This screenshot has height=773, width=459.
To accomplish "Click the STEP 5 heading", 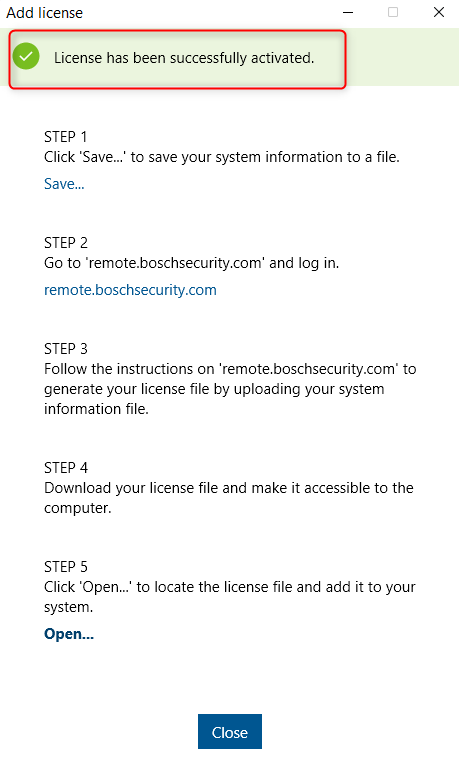I will coord(66,566).
